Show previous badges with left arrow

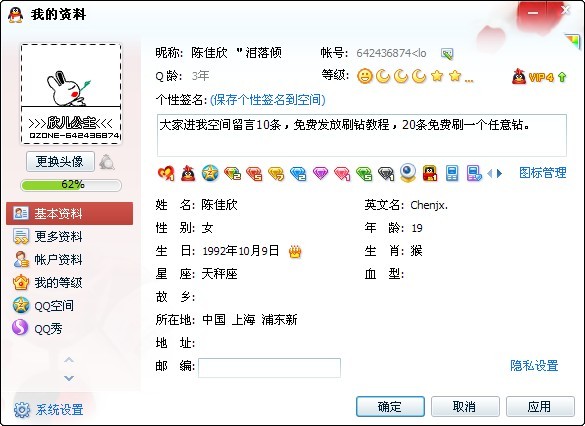tap(490, 173)
